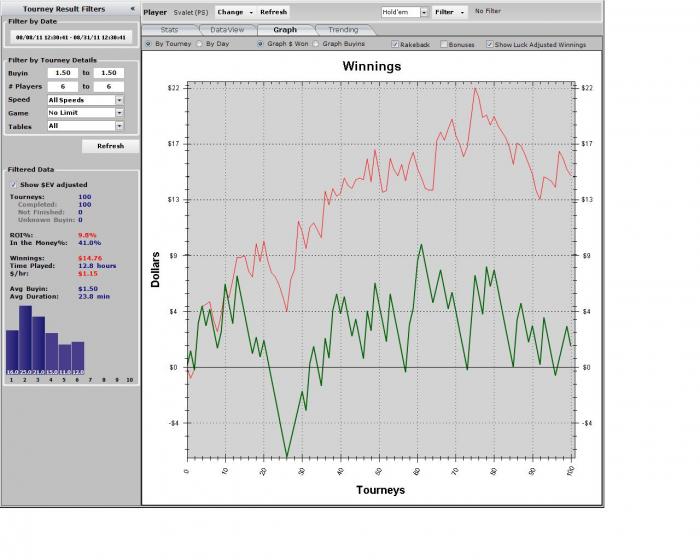Select the By Day radio option
The height and width of the screenshot is (560, 700).
coord(199,44)
